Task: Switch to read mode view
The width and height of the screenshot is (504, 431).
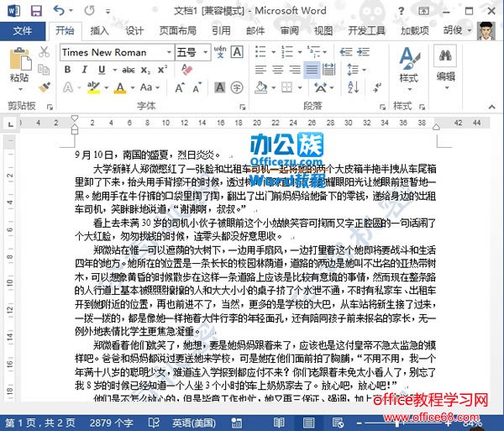Action: (x=279, y=423)
